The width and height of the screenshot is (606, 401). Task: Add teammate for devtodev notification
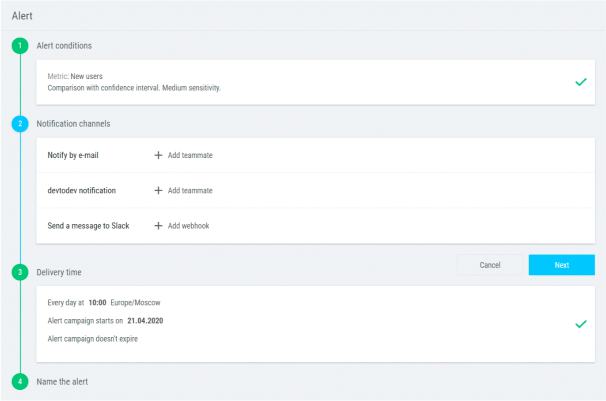point(190,190)
